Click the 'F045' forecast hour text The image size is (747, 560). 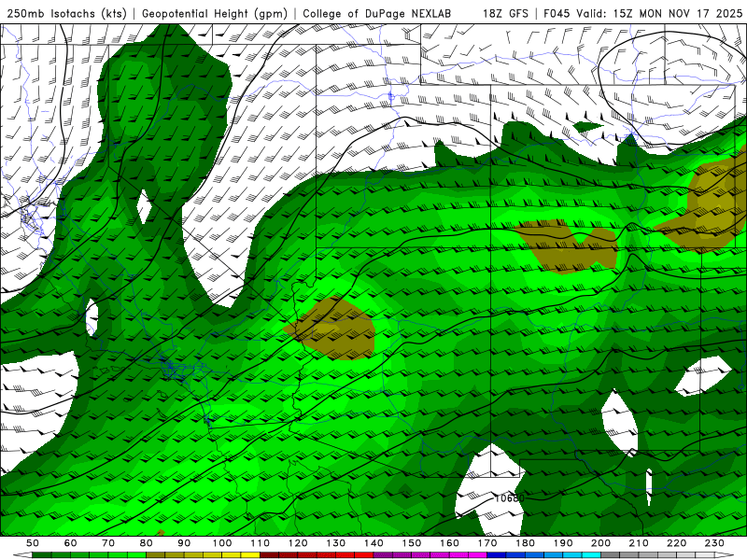click(557, 13)
